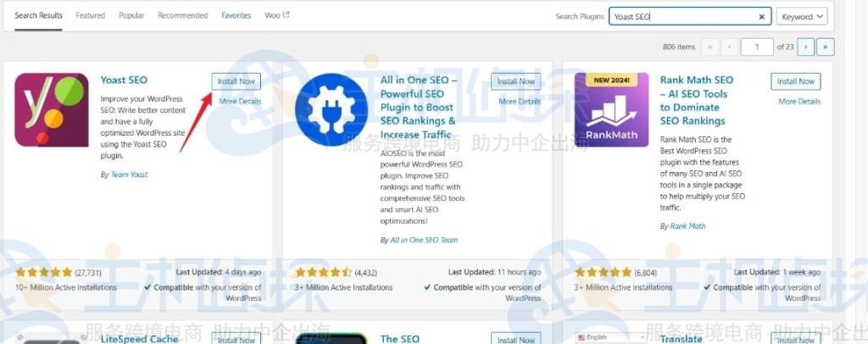The height and width of the screenshot is (344, 868).
Task: Open the Team Yoast author link
Action: coord(129,175)
